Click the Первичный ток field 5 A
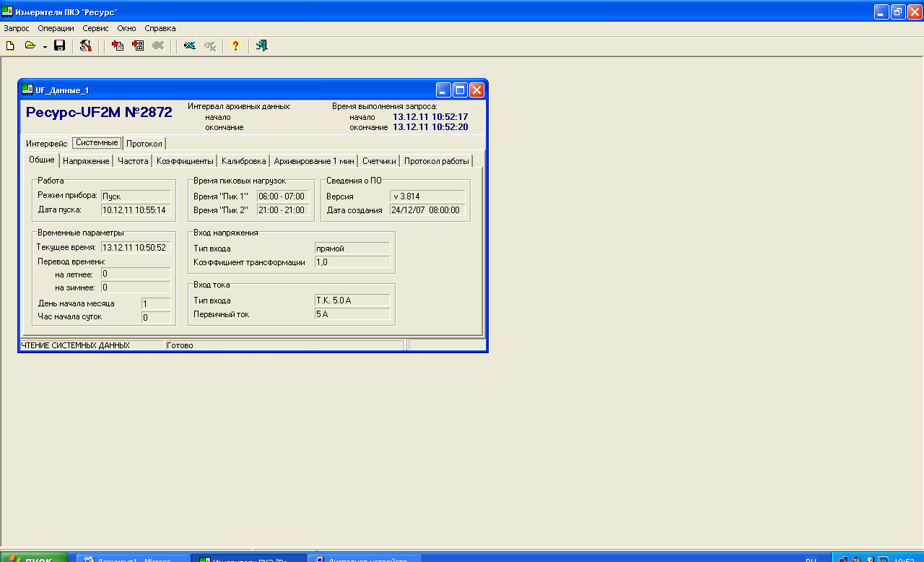924x562 pixels. (x=352, y=314)
